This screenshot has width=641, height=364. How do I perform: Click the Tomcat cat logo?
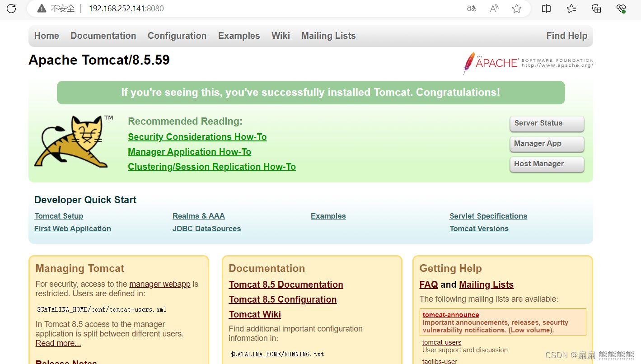click(x=74, y=141)
